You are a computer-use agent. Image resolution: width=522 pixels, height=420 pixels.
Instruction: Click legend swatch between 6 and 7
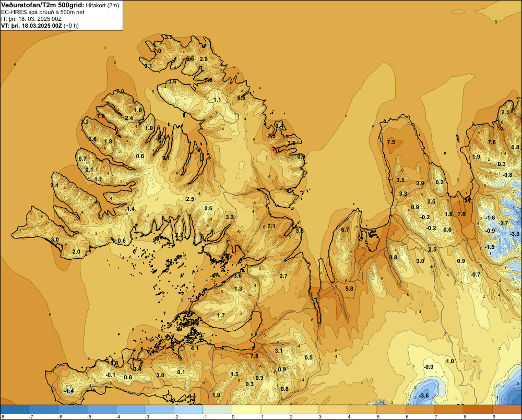420,410
